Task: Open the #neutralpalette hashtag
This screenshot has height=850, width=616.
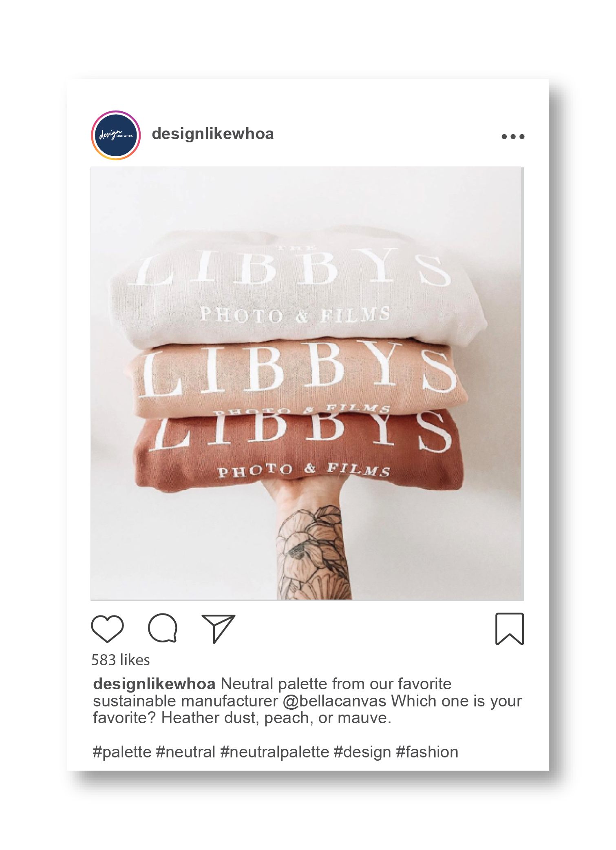Action: coord(274,752)
